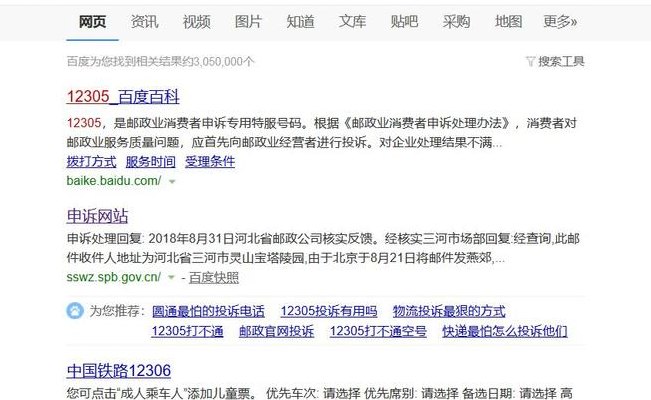Click the result count text 约3,050,000个
The width and height of the screenshot is (651, 400).
(218, 61)
